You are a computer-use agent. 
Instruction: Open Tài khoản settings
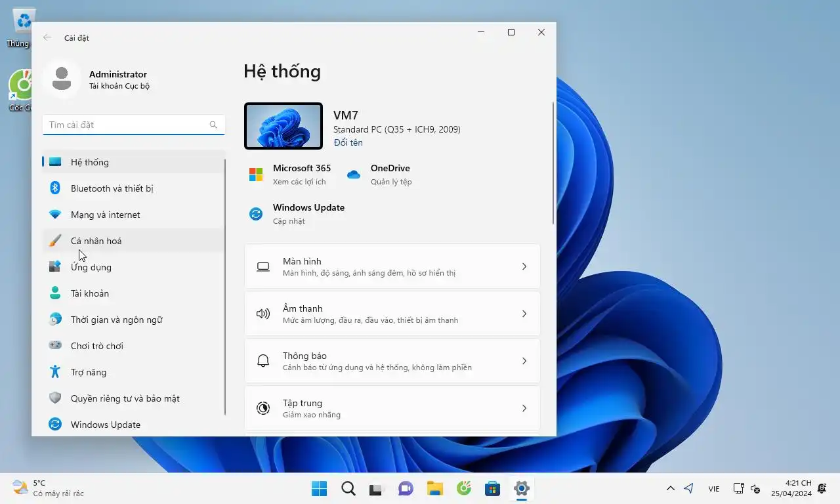coord(134,293)
